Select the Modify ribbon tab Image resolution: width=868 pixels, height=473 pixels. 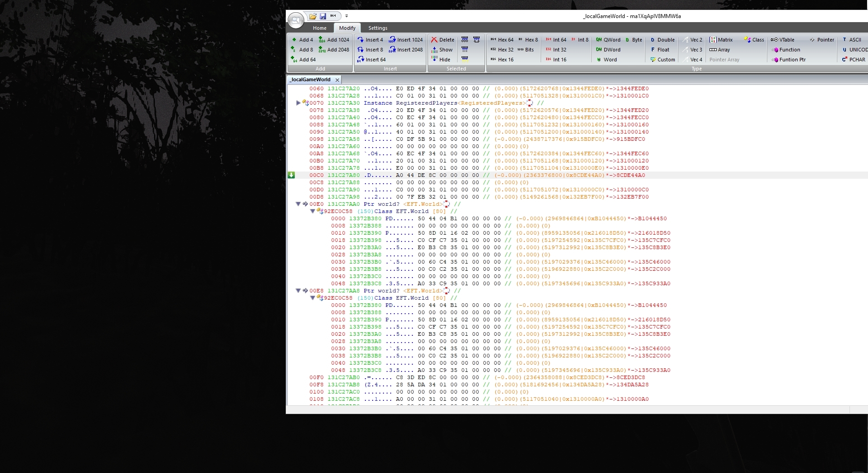tap(347, 28)
